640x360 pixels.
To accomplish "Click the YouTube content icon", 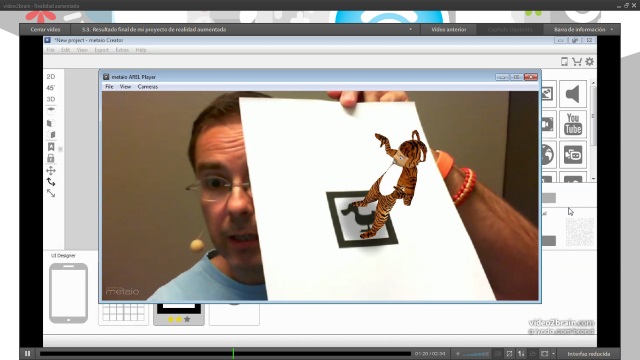I will coord(573,124).
